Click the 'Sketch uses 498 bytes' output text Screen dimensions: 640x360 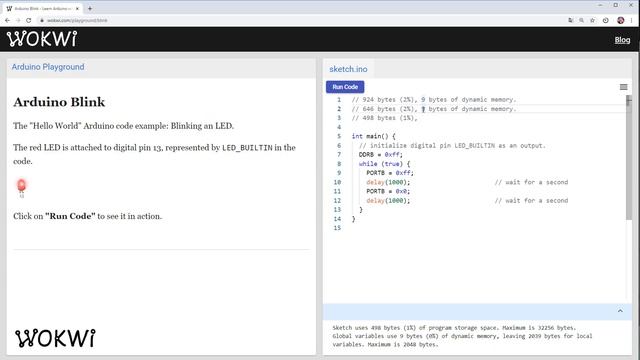(454, 328)
